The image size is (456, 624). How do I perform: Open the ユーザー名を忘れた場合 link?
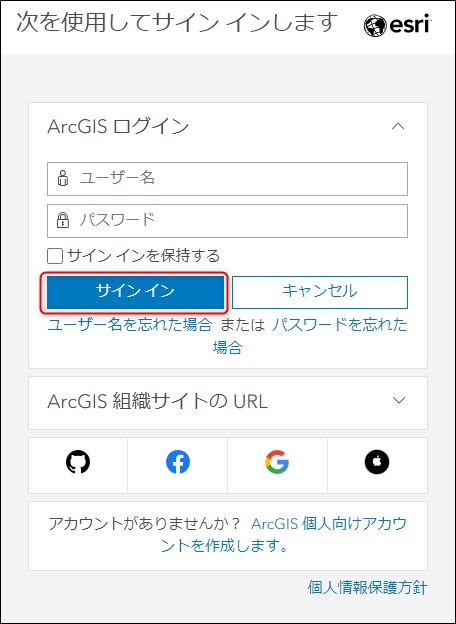coord(129,325)
